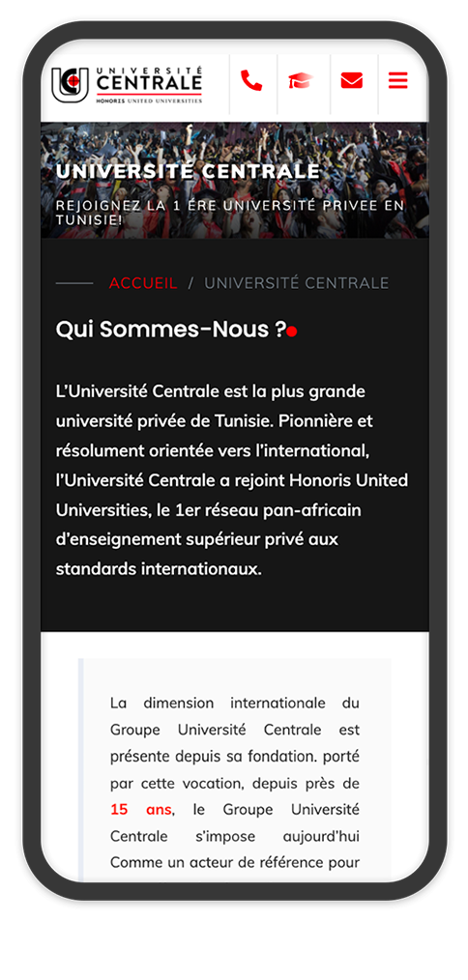Click the Université Centrale logo
The width and height of the screenshot is (468, 980).
[127, 84]
